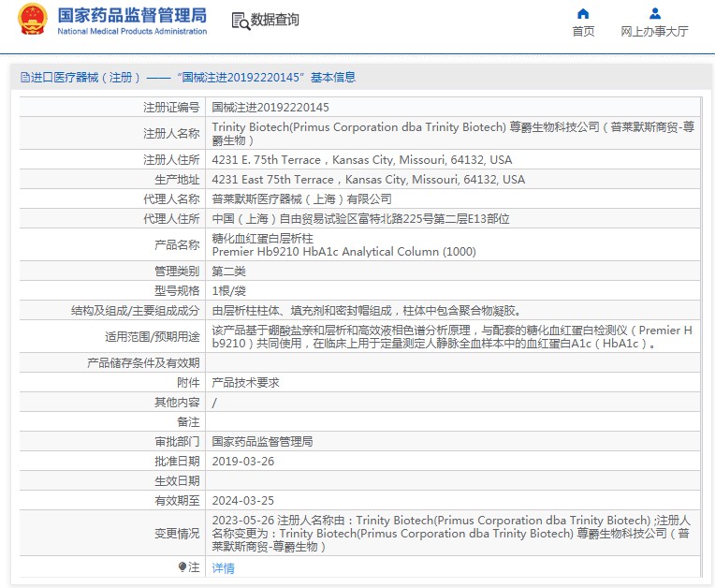Select expiry date 2024-03-25
The height and width of the screenshot is (588, 715).
pos(243,500)
